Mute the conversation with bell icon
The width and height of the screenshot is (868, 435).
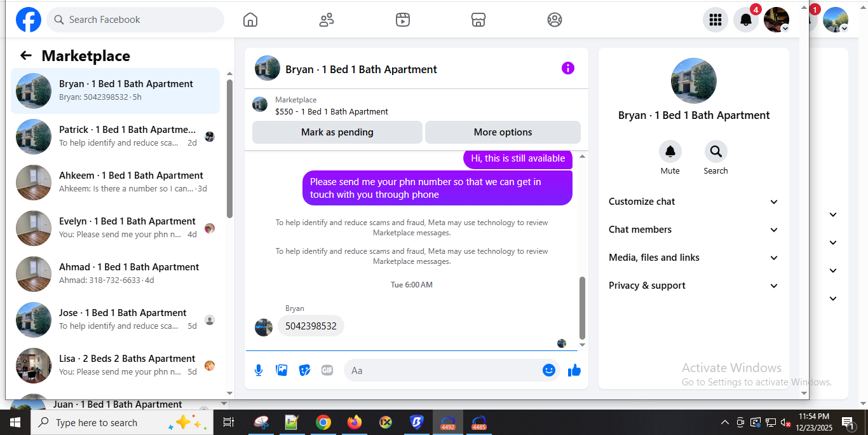click(x=670, y=151)
